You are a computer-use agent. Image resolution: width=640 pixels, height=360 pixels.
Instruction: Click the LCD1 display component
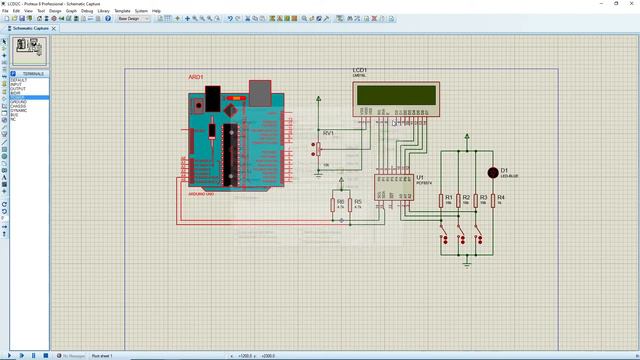tap(396, 99)
